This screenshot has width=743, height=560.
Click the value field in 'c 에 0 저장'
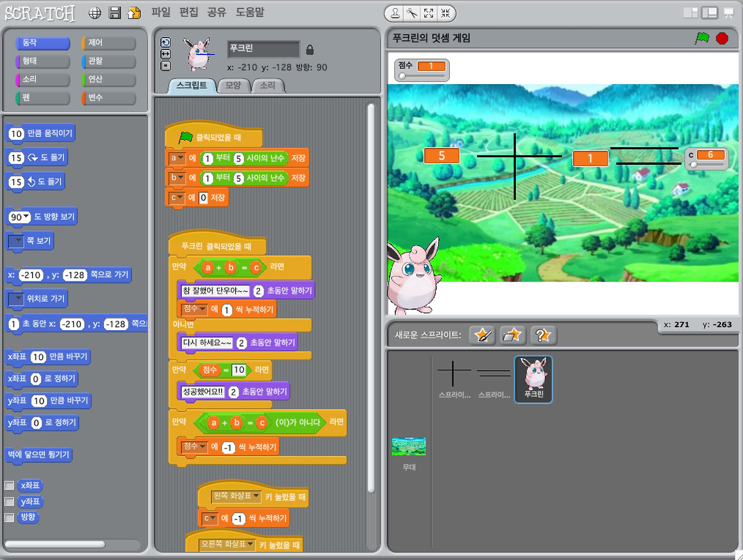(203, 198)
